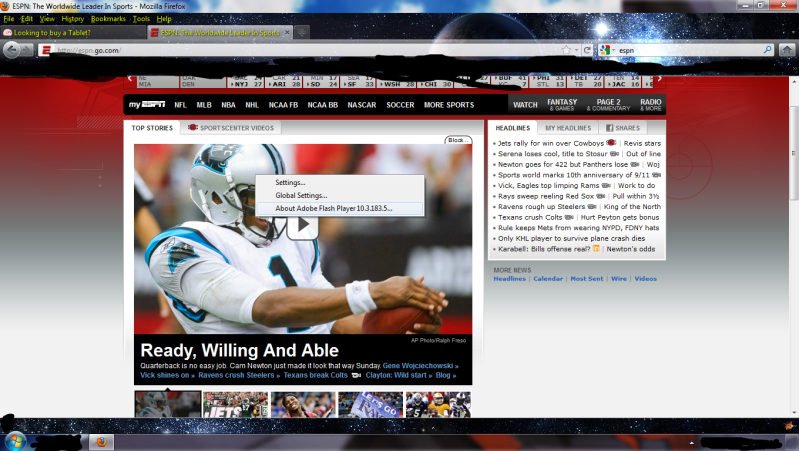
Task: Choose Global Settings... in context menu
Action: [x=339, y=195]
